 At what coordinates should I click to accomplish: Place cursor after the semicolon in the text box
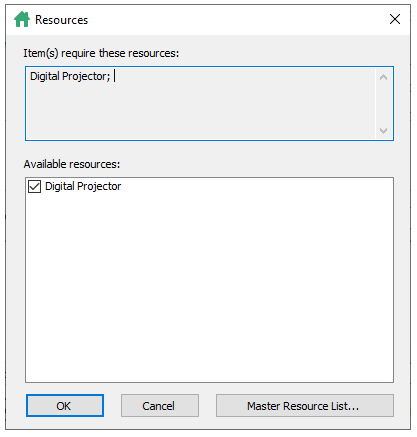pos(113,76)
